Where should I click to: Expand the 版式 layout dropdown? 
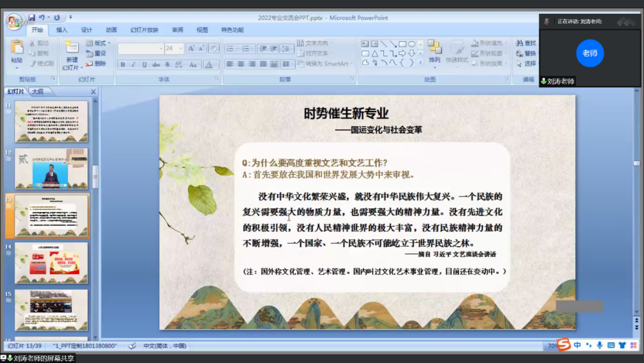pos(98,43)
